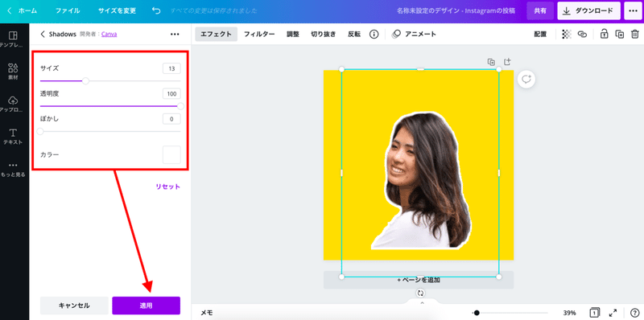Image resolution: width=644 pixels, height=320 pixels.
Task: Open the サイズを変更 menu
Action: click(117, 11)
